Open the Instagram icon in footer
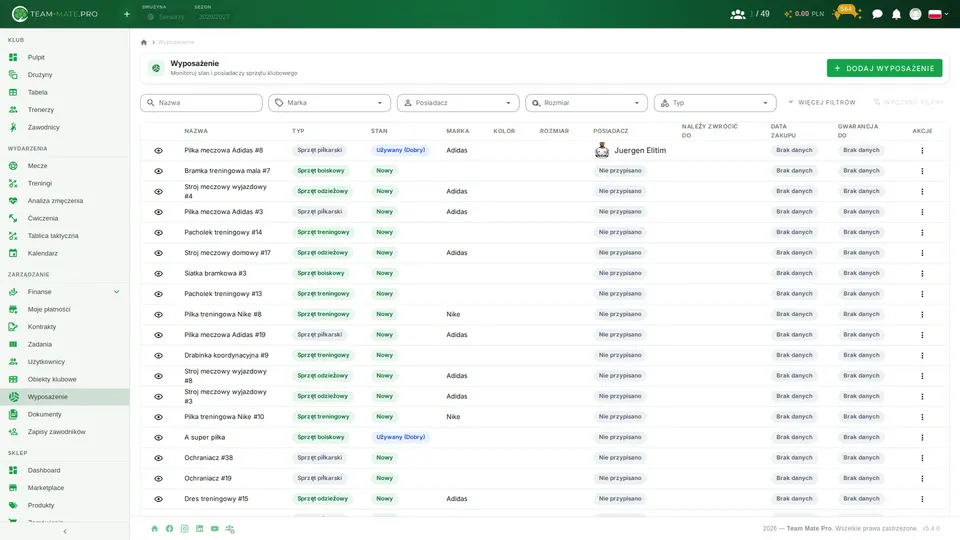Viewport: 960px width, 540px height. [x=184, y=528]
